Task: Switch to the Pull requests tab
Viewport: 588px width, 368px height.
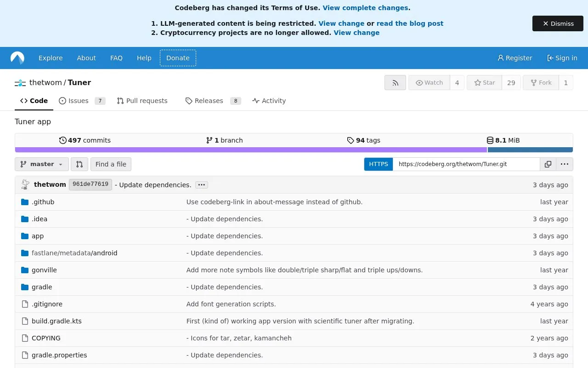Action: pyautogui.click(x=142, y=101)
